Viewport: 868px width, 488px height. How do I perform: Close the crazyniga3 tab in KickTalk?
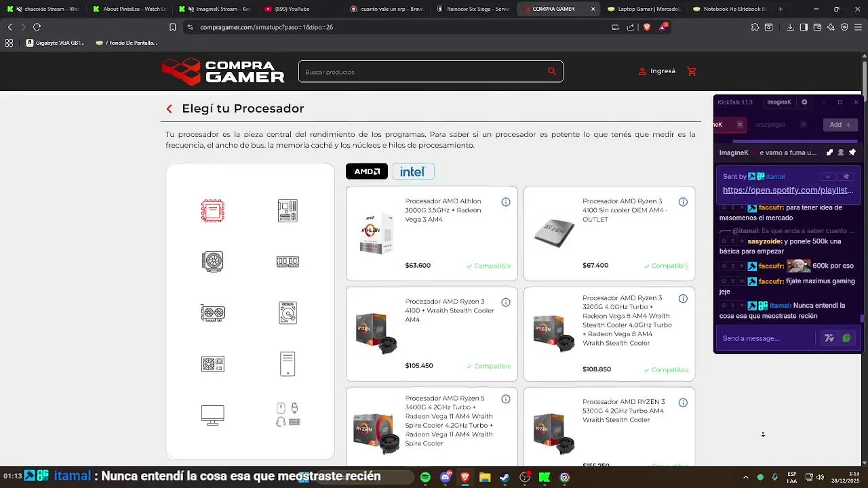click(804, 125)
